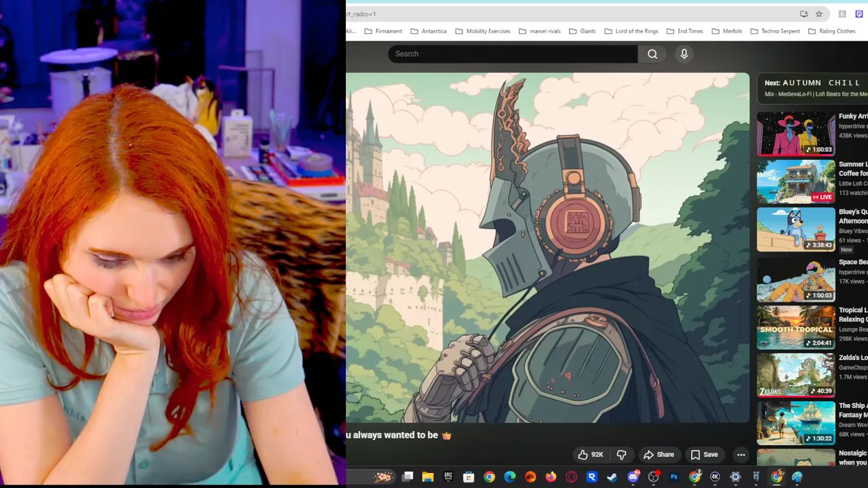Like the video with thumbs up
Image resolution: width=868 pixels, height=488 pixels.
583,455
